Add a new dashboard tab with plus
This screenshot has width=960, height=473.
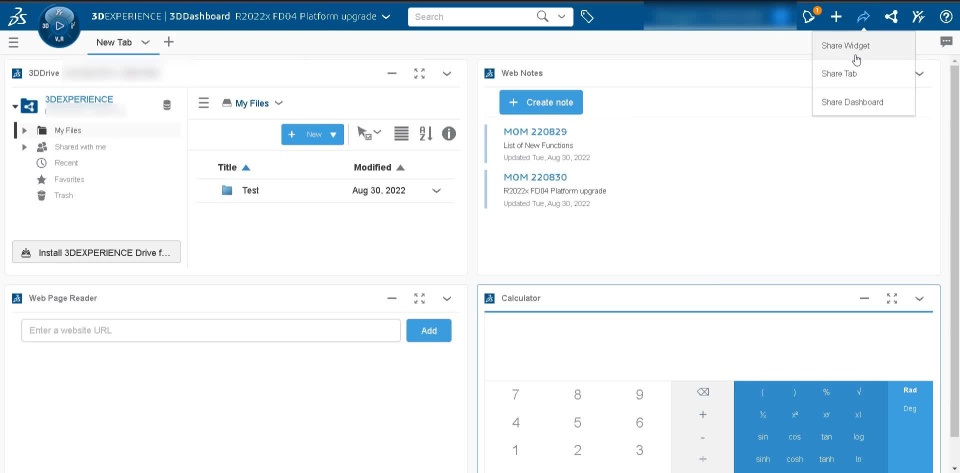[x=169, y=42]
